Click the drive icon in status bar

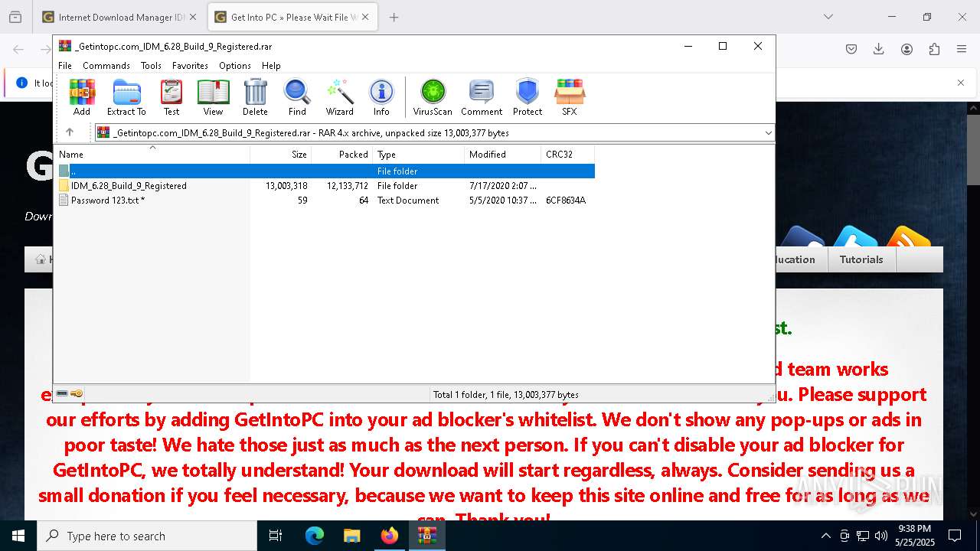[x=62, y=394]
